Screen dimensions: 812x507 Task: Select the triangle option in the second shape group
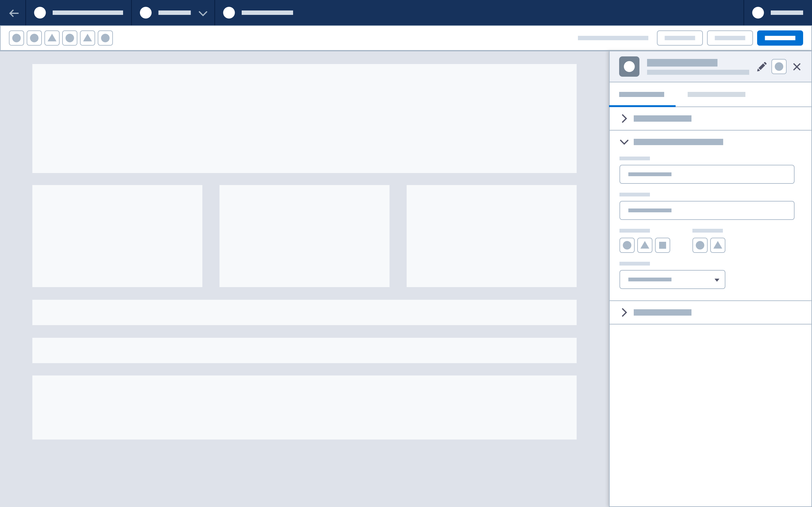718,245
